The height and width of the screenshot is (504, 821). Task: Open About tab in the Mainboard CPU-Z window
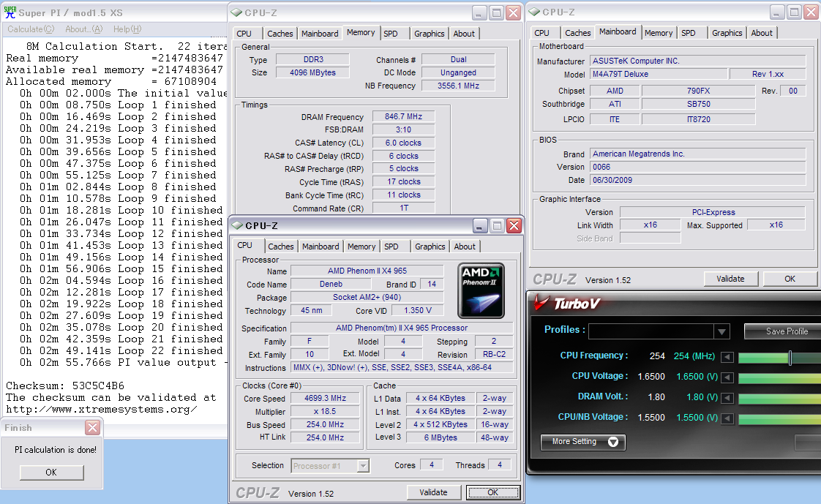pyautogui.click(x=762, y=33)
